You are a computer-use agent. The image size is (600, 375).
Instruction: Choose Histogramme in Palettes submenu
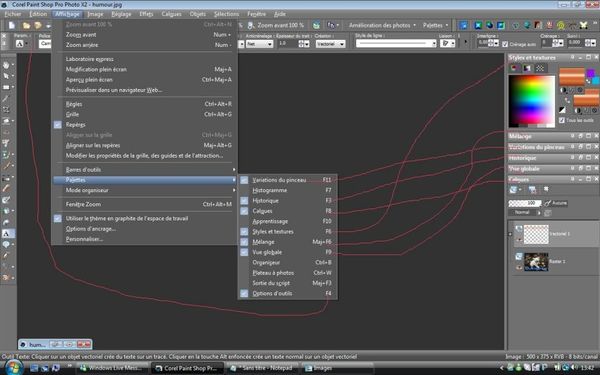[x=288, y=190]
